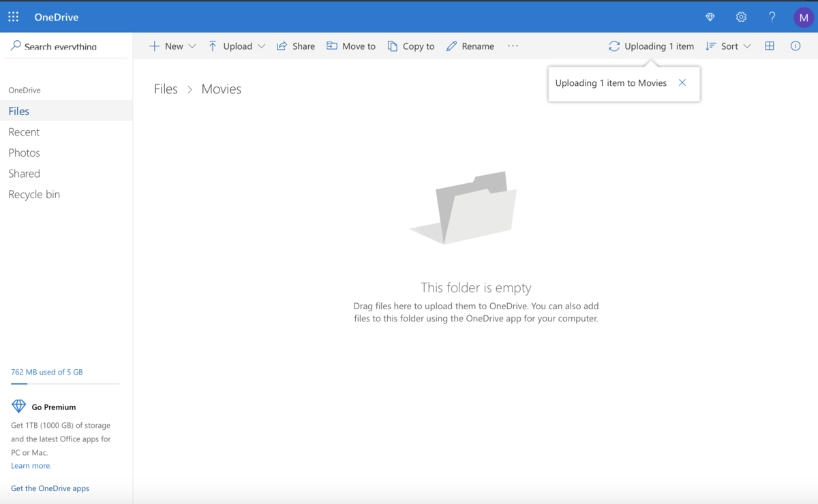
Task: Open the details info pane icon
Action: click(796, 46)
